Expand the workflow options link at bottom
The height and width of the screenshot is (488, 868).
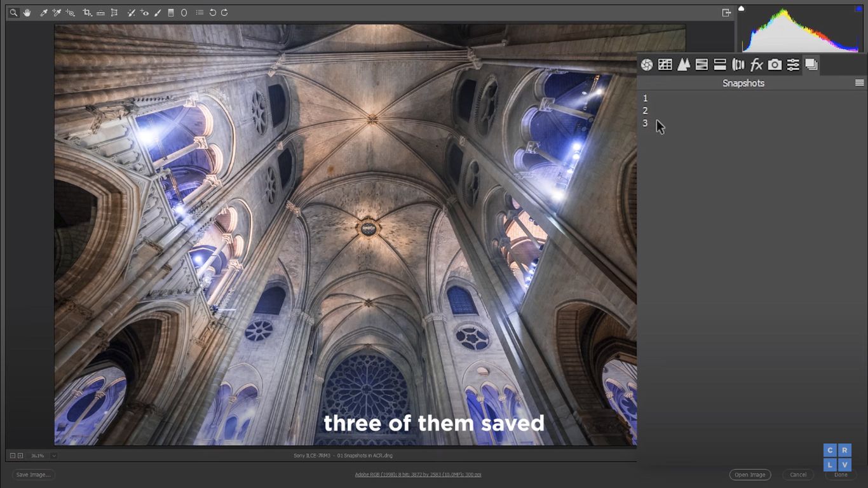pos(418,474)
